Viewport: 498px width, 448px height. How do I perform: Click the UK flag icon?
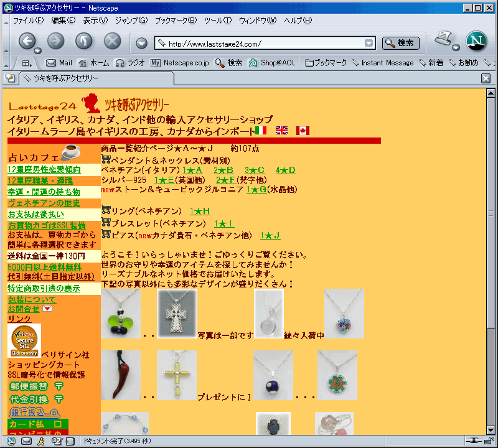click(x=281, y=130)
